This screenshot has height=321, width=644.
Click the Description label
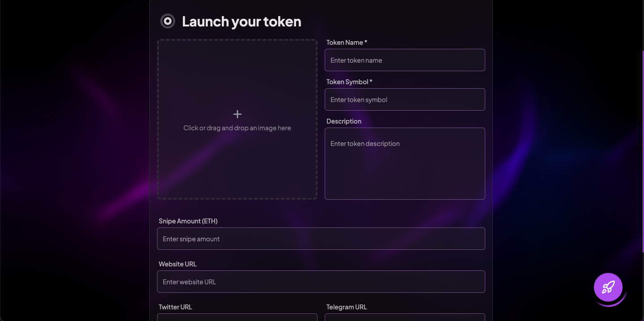[344, 121]
